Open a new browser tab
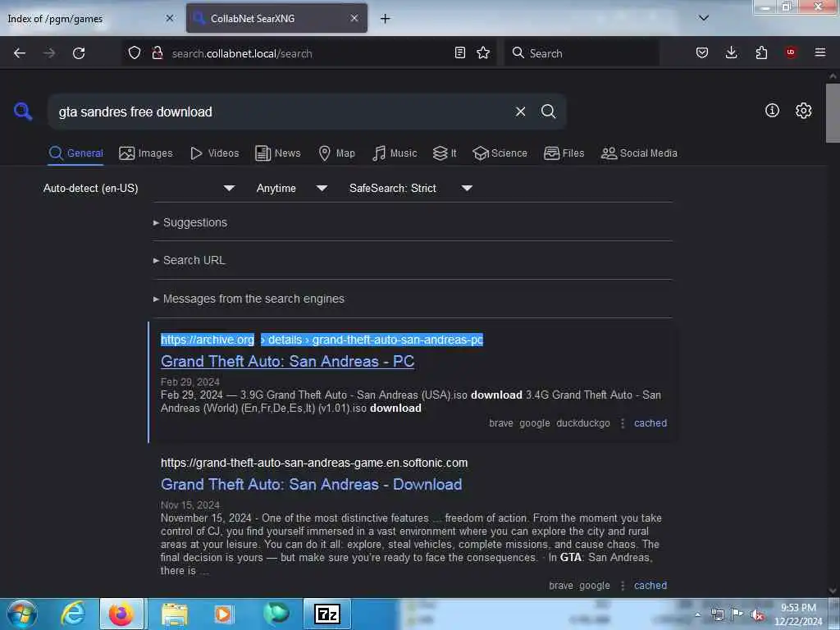The image size is (840, 630). tap(386, 19)
